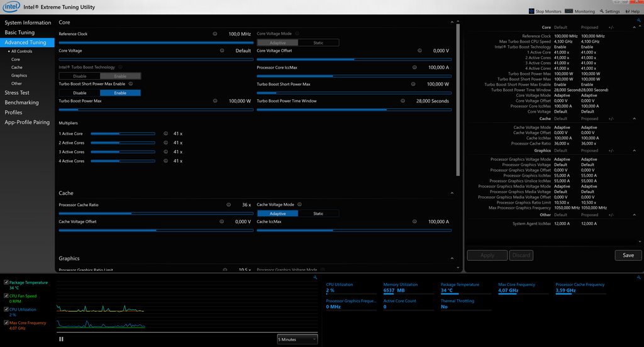644x347 pixels.
Task: Select Advanced Tuning in sidebar
Action: click(x=28, y=42)
